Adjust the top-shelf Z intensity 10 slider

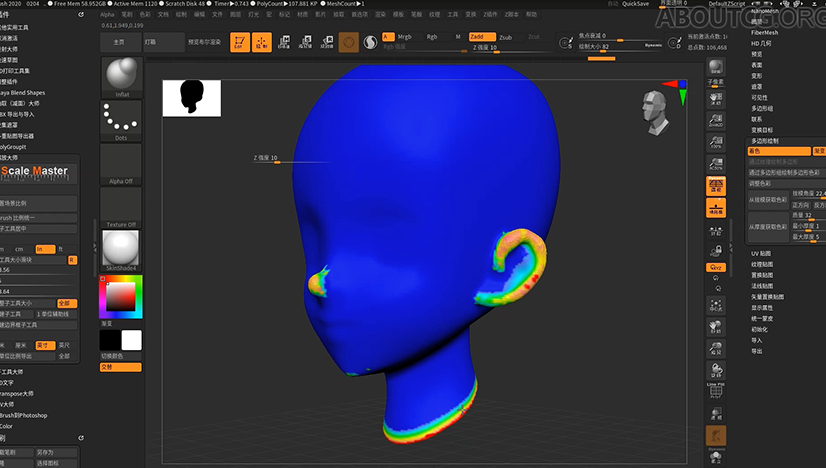[x=511, y=47]
